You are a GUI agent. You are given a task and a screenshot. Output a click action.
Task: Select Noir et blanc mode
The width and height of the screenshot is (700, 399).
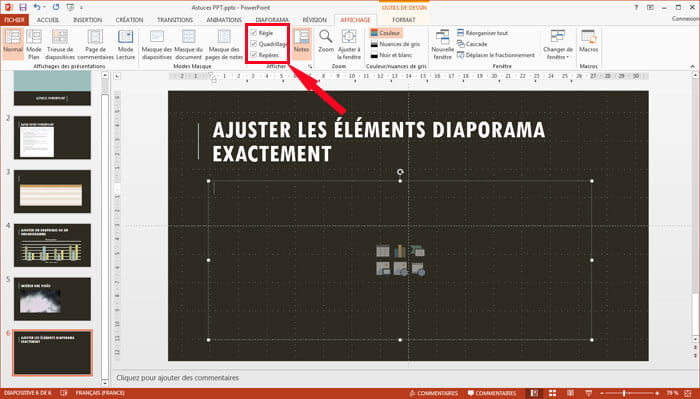coord(392,55)
